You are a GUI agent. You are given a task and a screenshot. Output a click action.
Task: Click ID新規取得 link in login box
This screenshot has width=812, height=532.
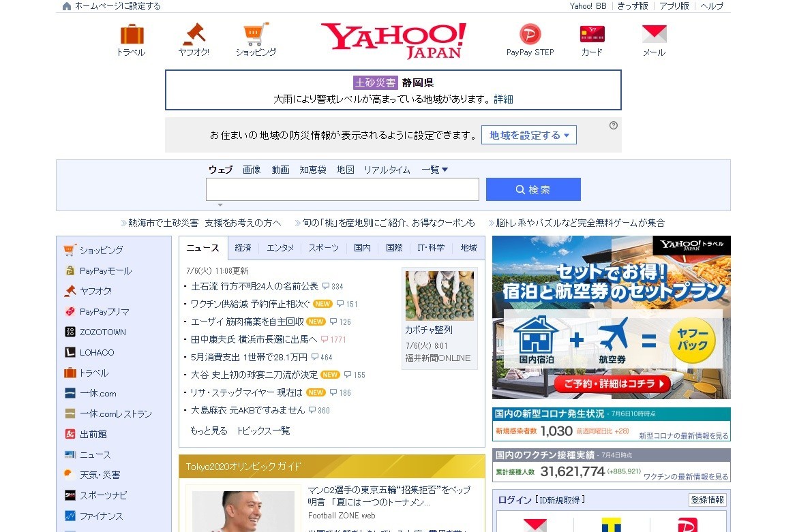pyautogui.click(x=562, y=500)
